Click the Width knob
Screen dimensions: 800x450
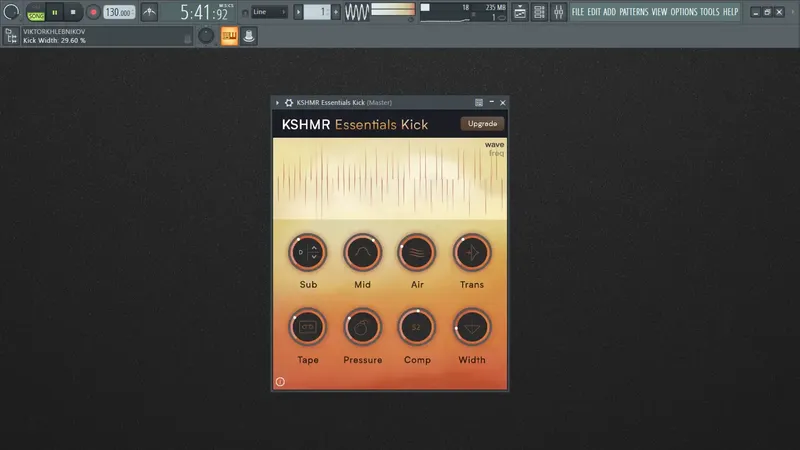pos(472,327)
